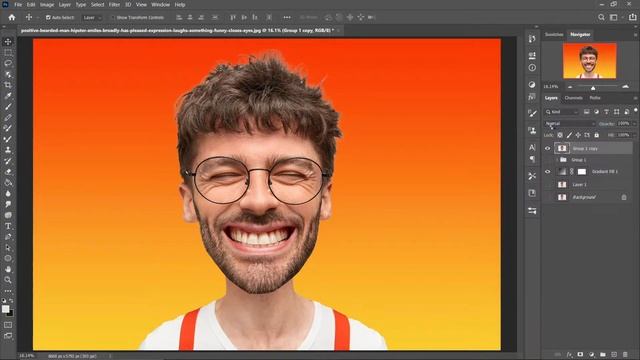Image resolution: width=640 pixels, height=360 pixels.
Task: Open the Image menu
Action: 47,4
